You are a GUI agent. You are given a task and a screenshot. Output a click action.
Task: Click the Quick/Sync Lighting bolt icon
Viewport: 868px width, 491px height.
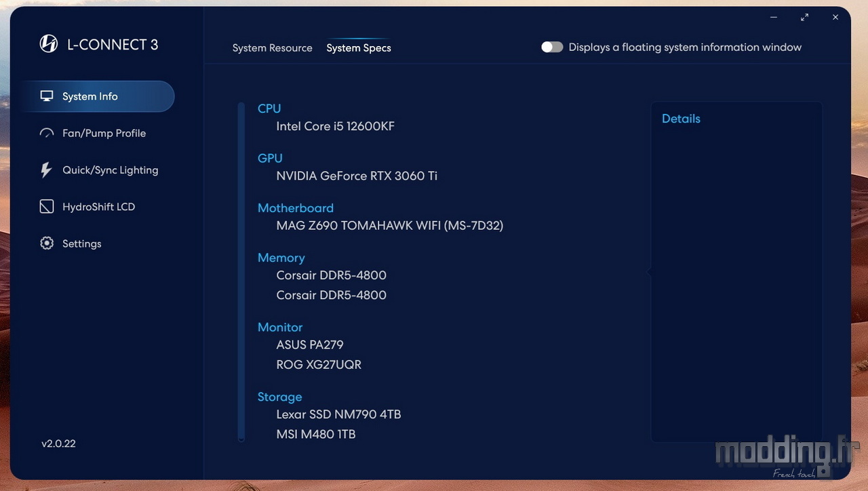click(x=46, y=170)
